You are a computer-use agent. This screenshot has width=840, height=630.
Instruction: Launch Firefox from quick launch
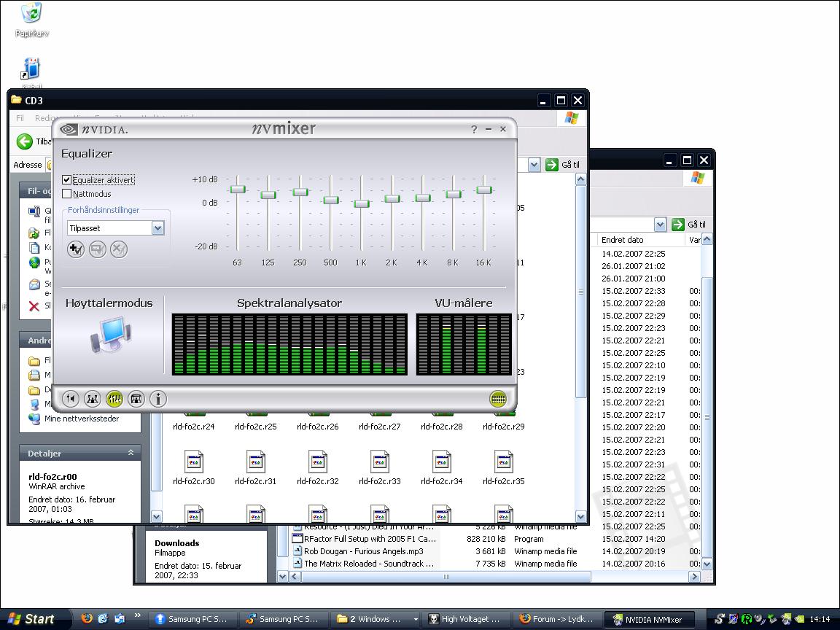pos(87,618)
